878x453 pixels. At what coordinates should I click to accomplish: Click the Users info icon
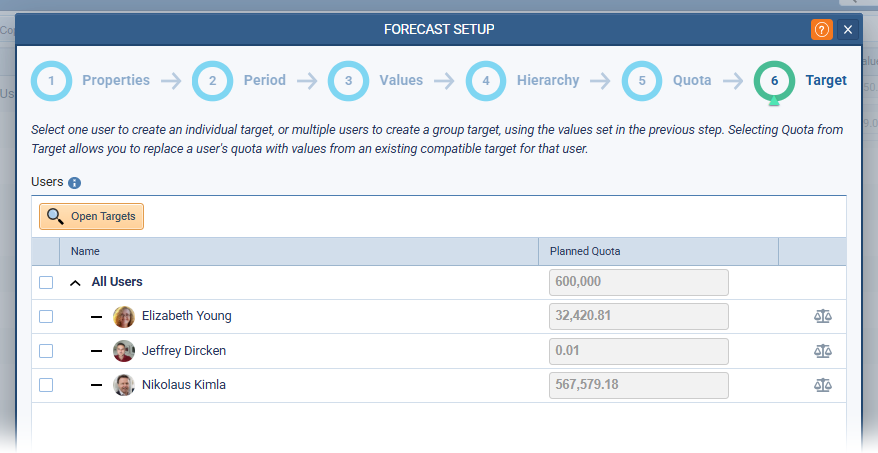coord(74,183)
